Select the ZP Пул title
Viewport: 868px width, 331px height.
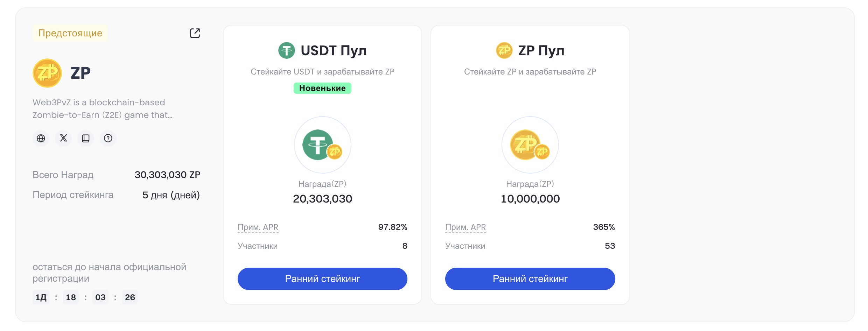click(541, 51)
